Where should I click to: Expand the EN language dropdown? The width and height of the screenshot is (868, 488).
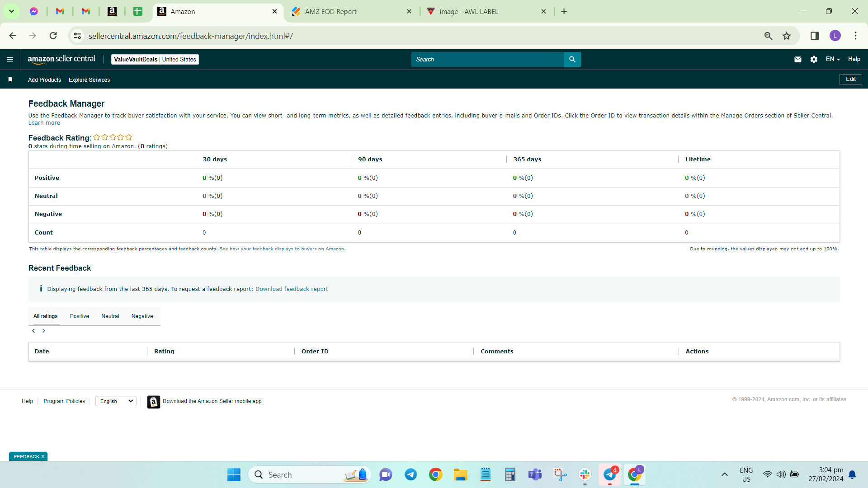(x=833, y=59)
